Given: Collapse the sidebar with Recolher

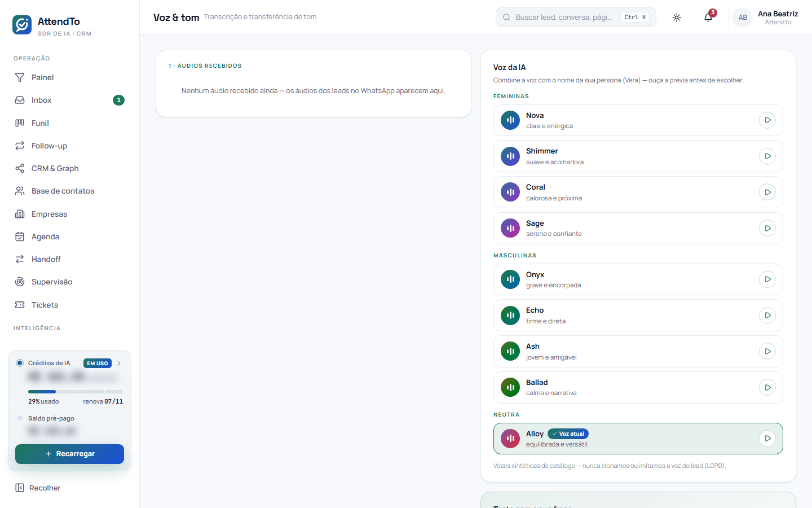Looking at the screenshot, I should 38,488.
